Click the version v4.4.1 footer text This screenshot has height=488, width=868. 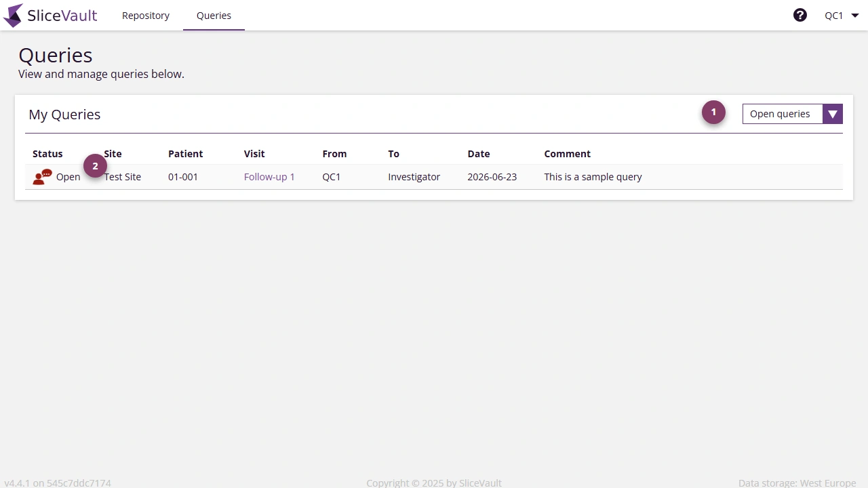[58, 483]
